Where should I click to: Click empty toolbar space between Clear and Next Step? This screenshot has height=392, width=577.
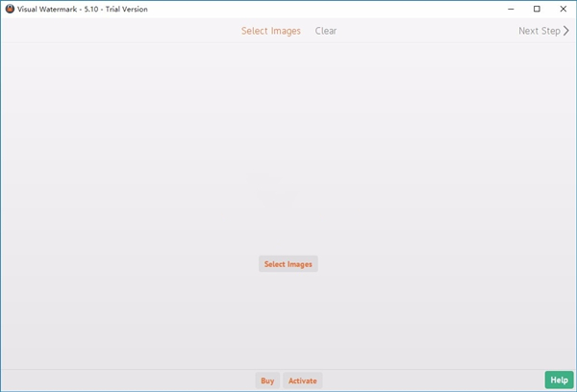(423, 31)
